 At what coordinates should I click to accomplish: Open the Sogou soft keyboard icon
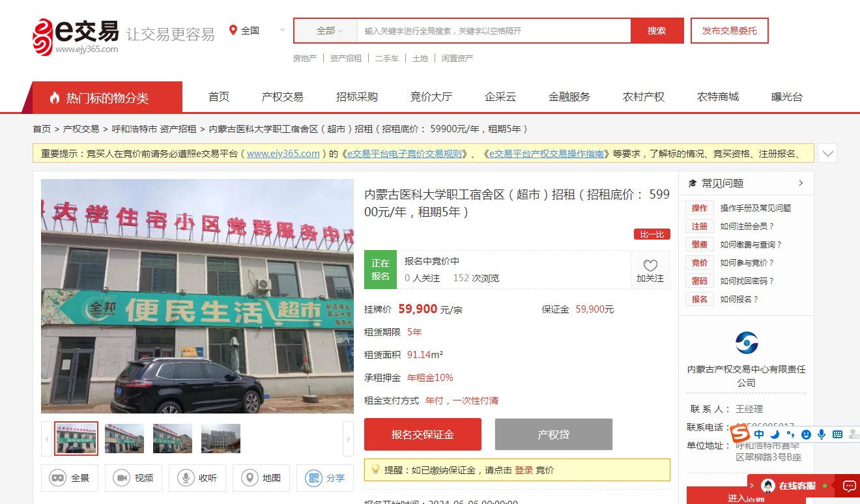tap(837, 434)
